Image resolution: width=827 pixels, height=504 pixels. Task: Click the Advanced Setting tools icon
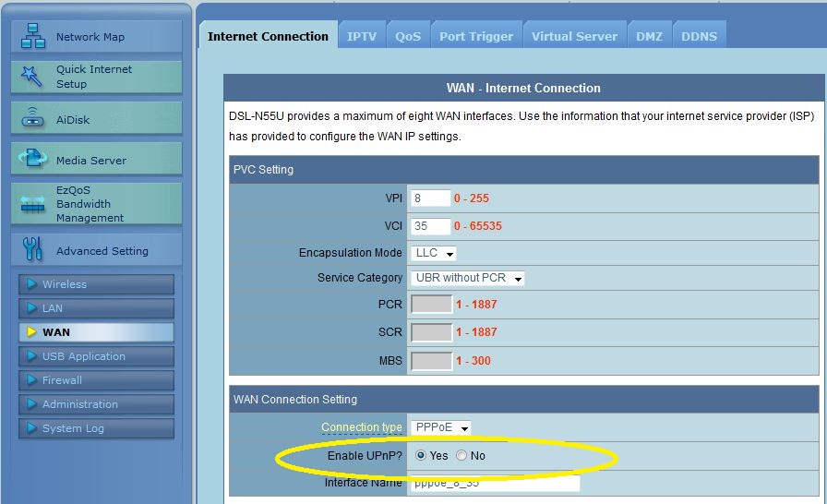32,250
